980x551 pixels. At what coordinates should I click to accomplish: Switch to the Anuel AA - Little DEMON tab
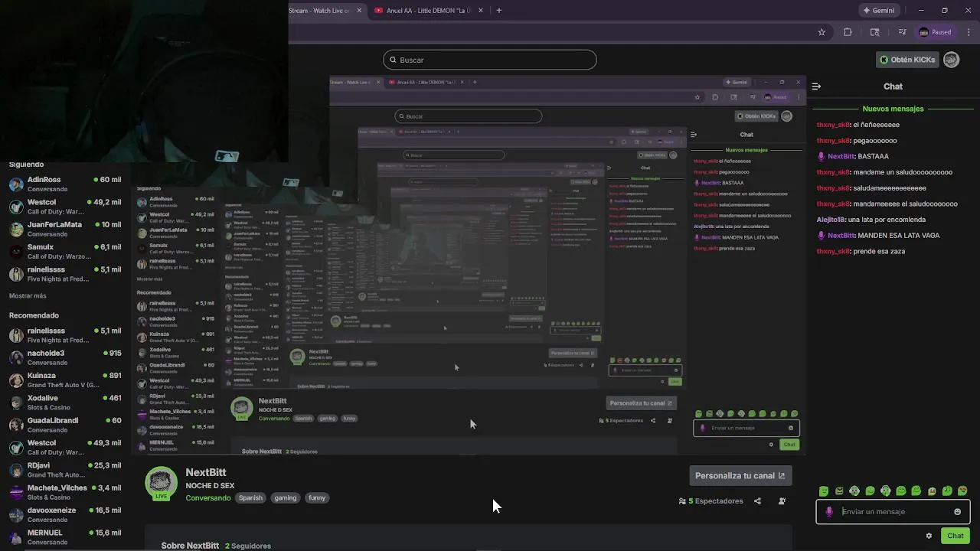click(429, 11)
